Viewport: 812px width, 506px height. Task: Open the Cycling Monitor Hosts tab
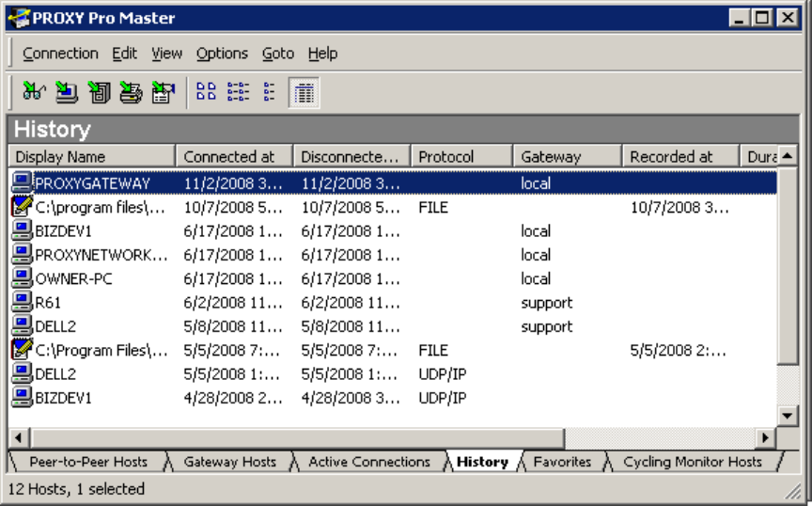[x=693, y=462]
